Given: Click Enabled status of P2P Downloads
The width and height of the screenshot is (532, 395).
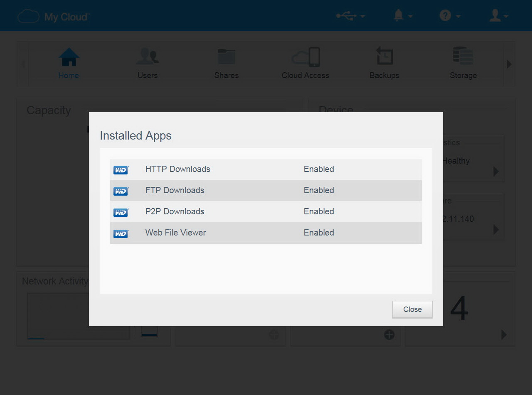Looking at the screenshot, I should [319, 211].
